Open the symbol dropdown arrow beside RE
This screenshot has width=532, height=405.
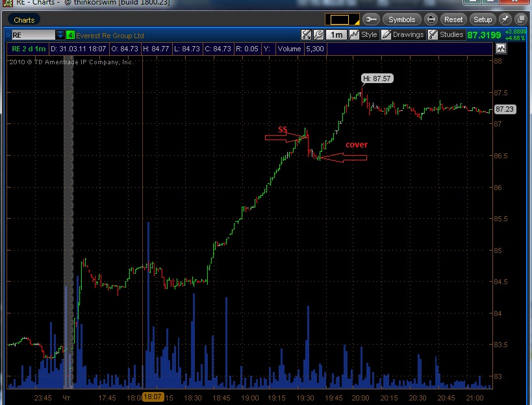[60, 34]
